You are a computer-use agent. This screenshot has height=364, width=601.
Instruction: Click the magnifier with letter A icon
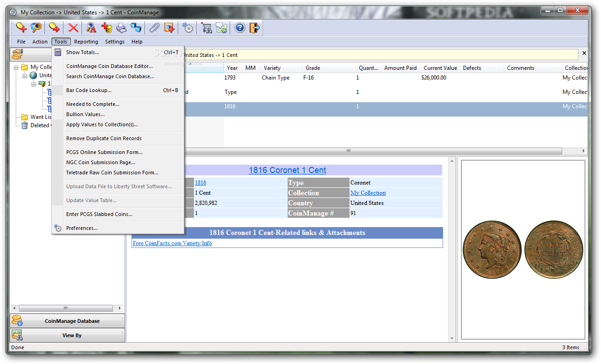click(x=91, y=28)
